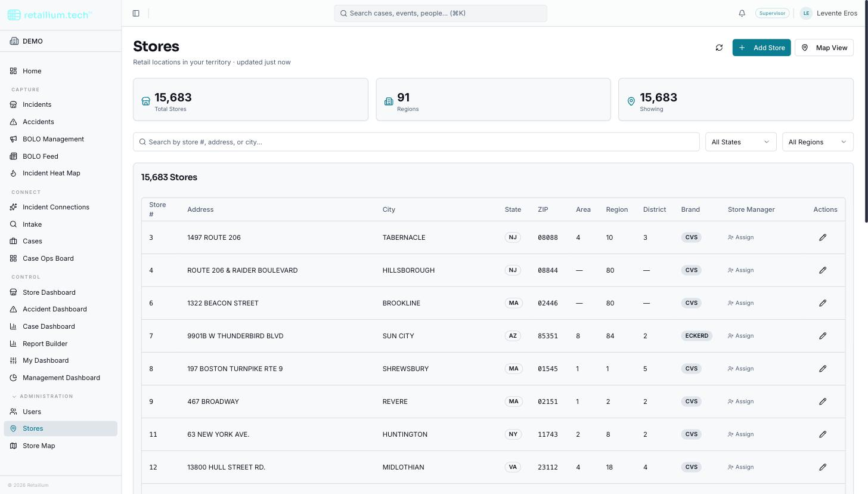Click ZIP code 85351
Viewport: 868px width, 494px height.
[x=548, y=336]
